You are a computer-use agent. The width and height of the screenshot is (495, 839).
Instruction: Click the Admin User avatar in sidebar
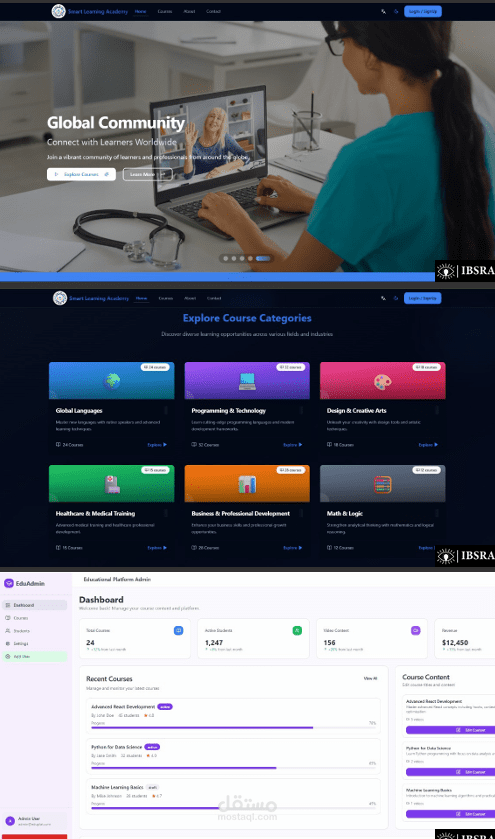point(10,821)
